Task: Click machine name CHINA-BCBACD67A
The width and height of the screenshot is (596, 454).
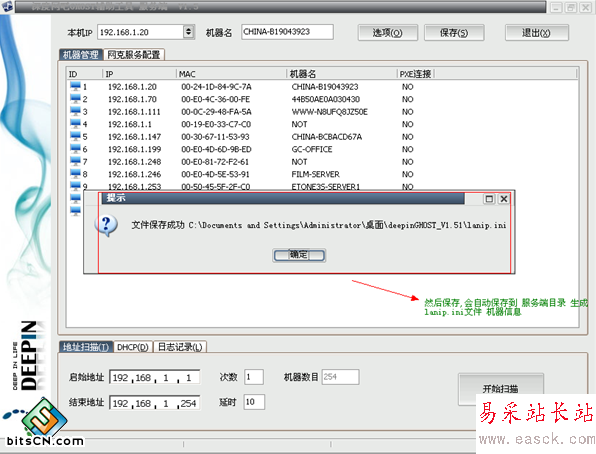Action: [x=327, y=137]
